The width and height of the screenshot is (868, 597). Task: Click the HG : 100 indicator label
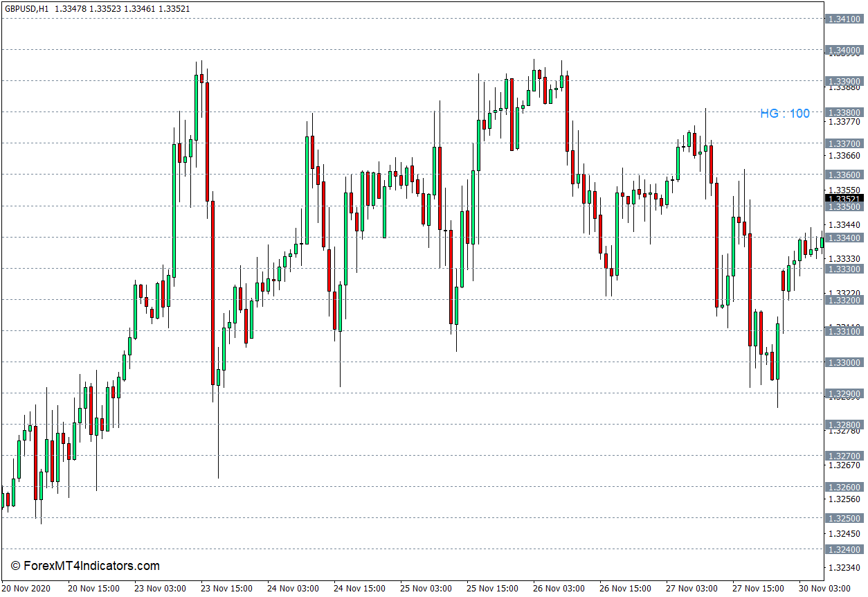[784, 114]
